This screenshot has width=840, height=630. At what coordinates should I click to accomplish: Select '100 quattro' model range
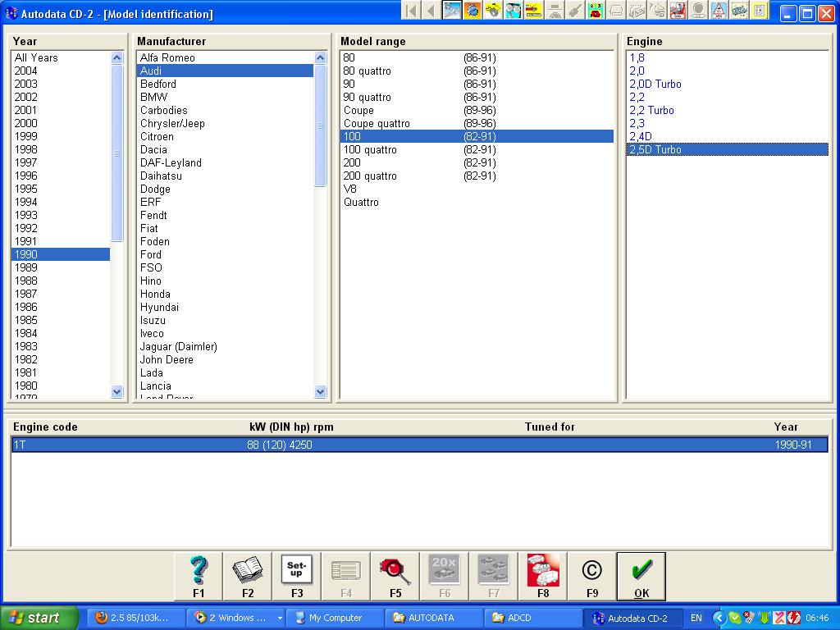(477, 149)
